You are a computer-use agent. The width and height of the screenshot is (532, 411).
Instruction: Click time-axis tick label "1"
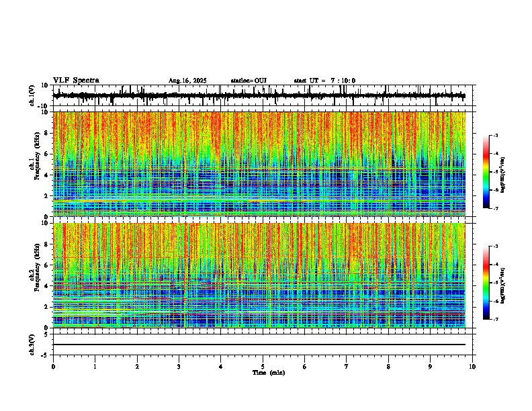pyautogui.click(x=95, y=367)
